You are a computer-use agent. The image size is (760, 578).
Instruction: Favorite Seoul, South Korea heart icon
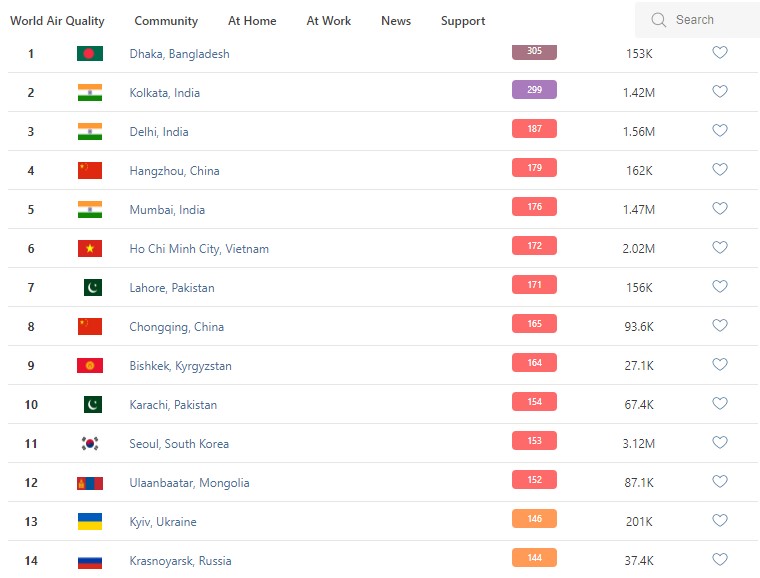719,443
